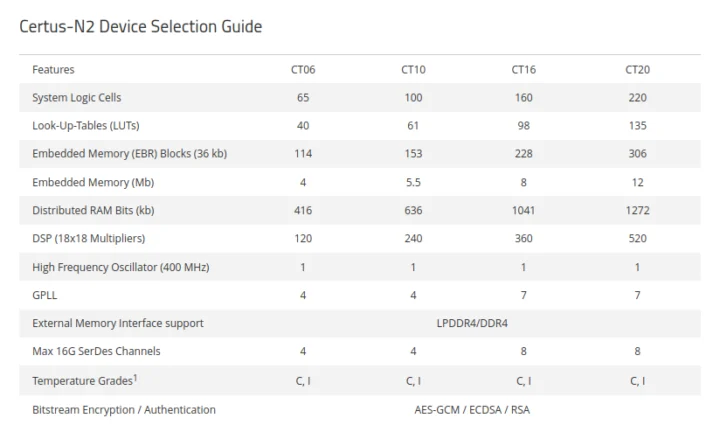Click the Max 16G SerDes Channels label
Viewport: 720px width, 439px height.
(96, 352)
